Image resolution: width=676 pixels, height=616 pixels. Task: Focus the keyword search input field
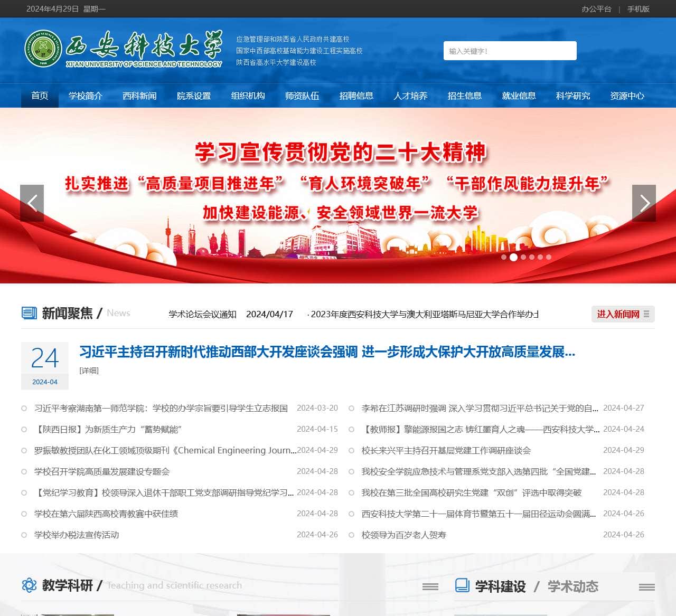[510, 51]
